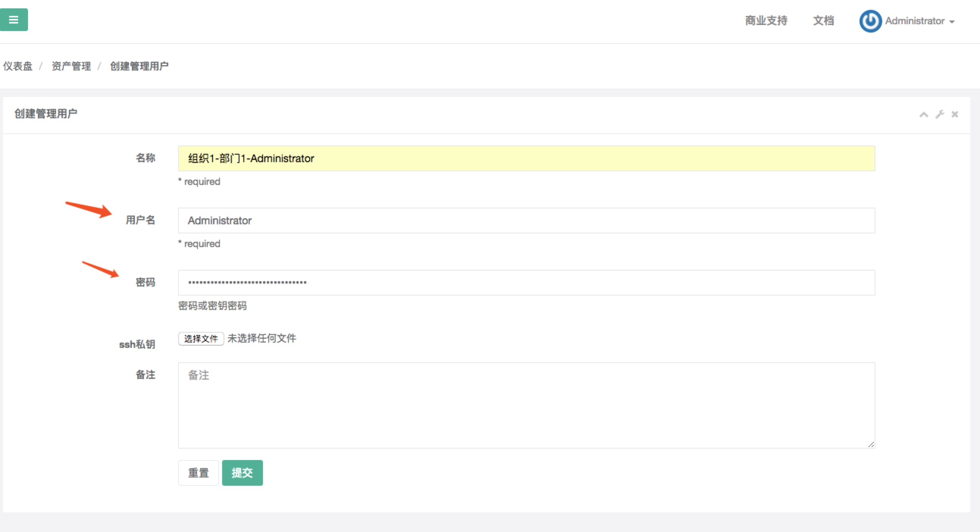Open panel settings via wrench icon
The width and height of the screenshot is (980, 532).
940,114
